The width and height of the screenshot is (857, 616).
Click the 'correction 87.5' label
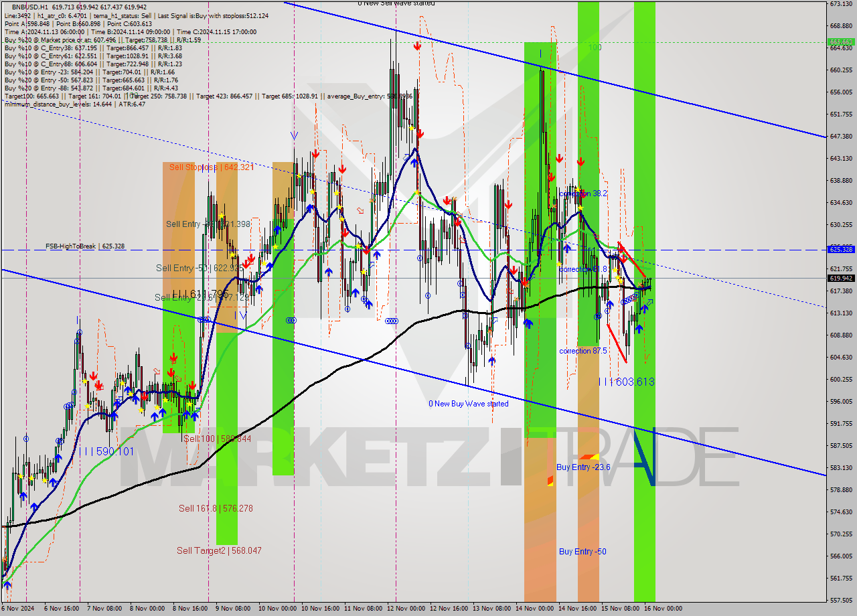click(x=583, y=351)
